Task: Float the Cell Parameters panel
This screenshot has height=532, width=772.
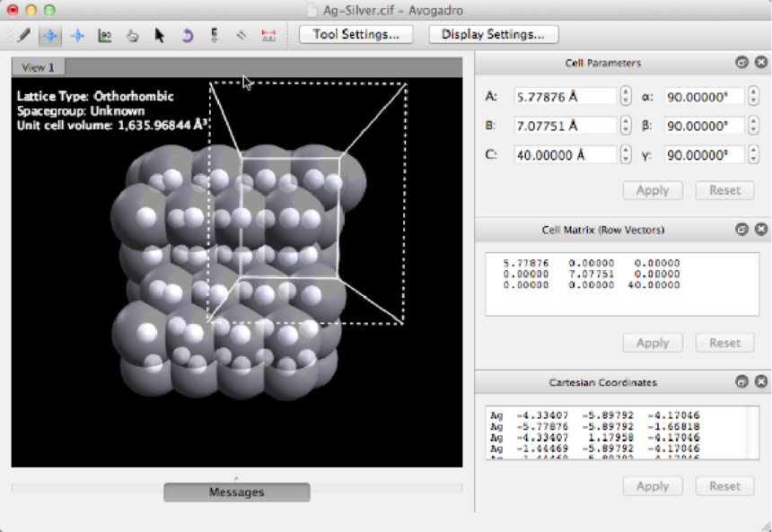Action: tap(741, 63)
